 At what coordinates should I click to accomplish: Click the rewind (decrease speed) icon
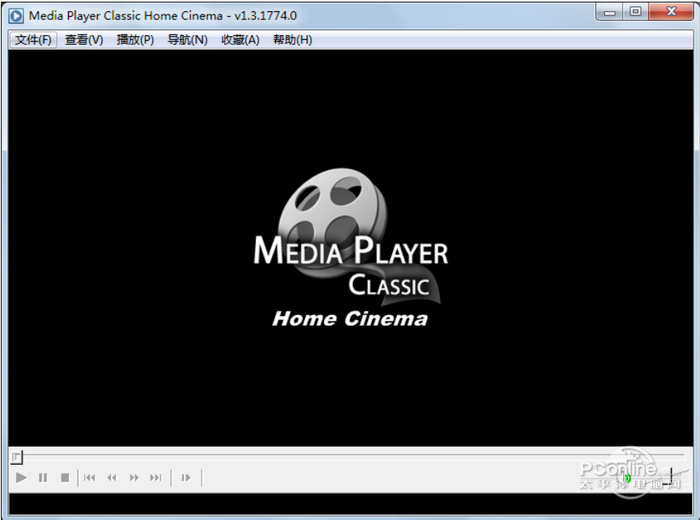click(x=112, y=478)
